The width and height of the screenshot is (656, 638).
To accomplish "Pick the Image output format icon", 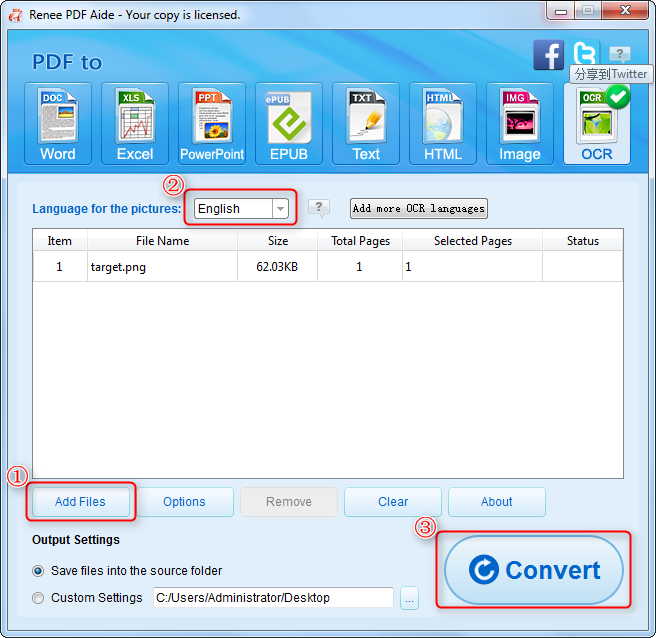I will click(x=519, y=123).
